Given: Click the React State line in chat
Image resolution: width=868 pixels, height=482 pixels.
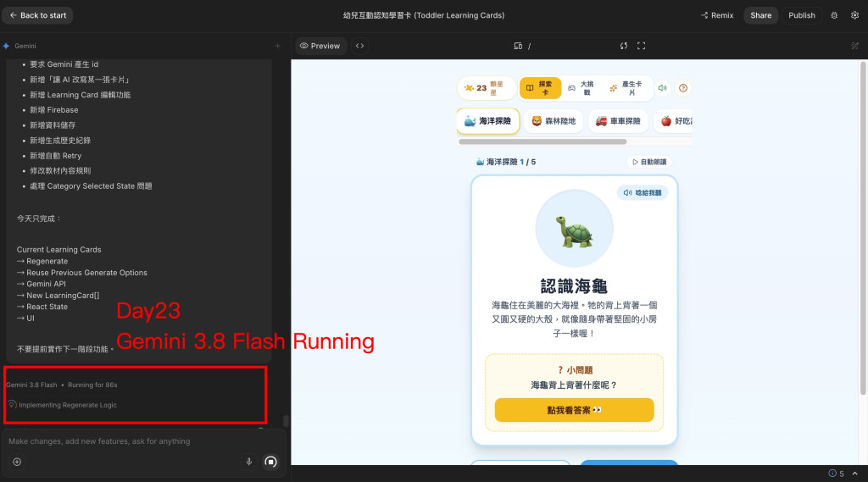Looking at the screenshot, I should click(x=42, y=307).
